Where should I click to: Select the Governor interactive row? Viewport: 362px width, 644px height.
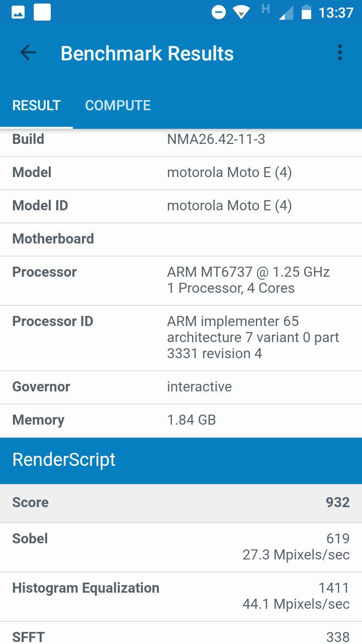pyautogui.click(x=181, y=387)
